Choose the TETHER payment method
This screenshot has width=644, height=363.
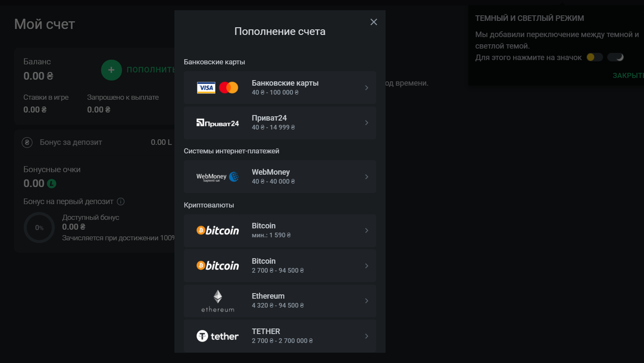(x=280, y=336)
